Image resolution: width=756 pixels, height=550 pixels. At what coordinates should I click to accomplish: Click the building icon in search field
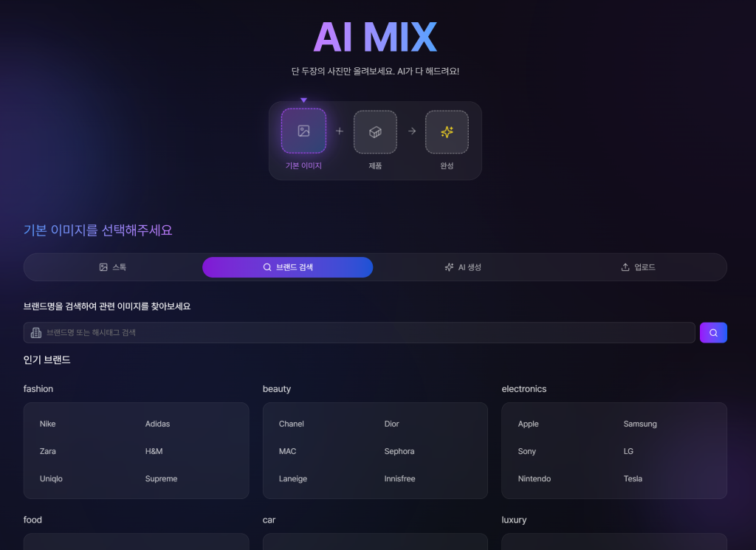tap(36, 333)
